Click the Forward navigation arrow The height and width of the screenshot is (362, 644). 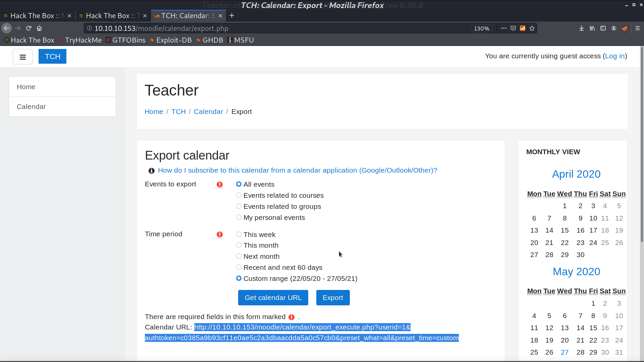(x=18, y=28)
